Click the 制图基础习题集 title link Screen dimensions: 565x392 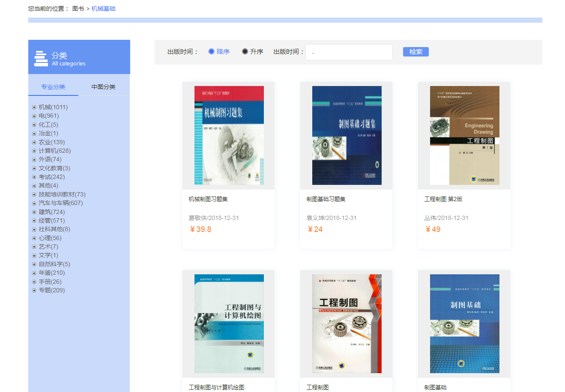(x=326, y=199)
